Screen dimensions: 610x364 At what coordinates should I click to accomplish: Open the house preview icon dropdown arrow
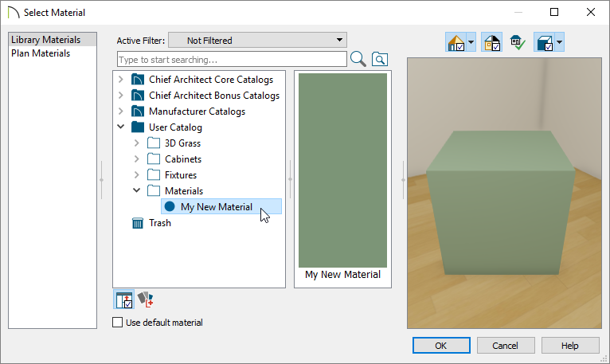[x=471, y=42]
